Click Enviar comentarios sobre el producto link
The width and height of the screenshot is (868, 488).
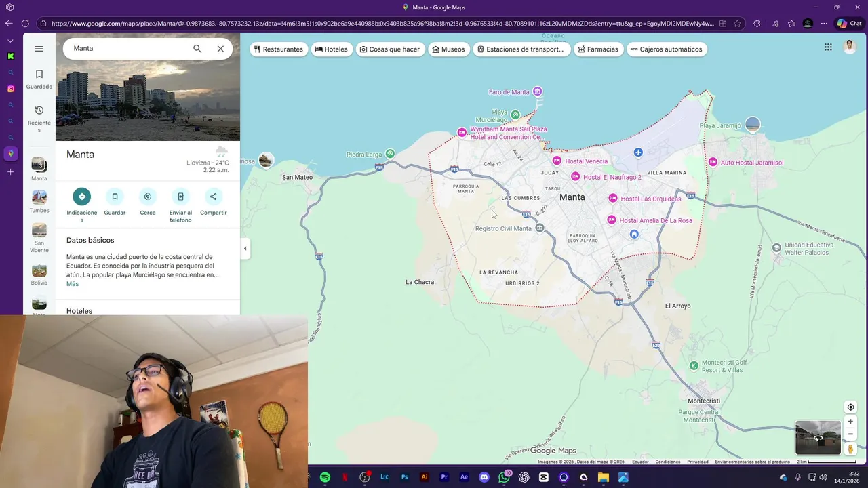click(752, 462)
